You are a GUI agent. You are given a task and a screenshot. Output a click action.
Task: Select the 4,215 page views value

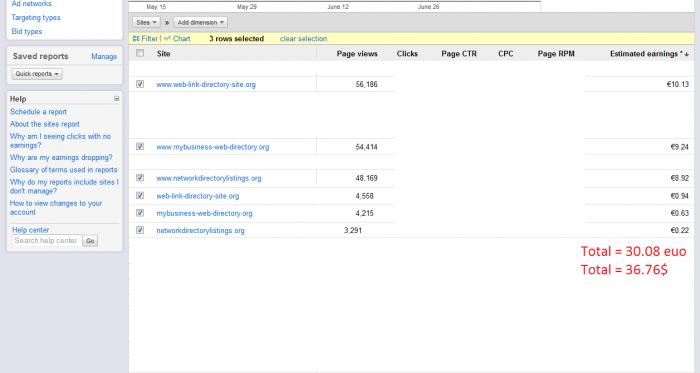[x=365, y=213]
